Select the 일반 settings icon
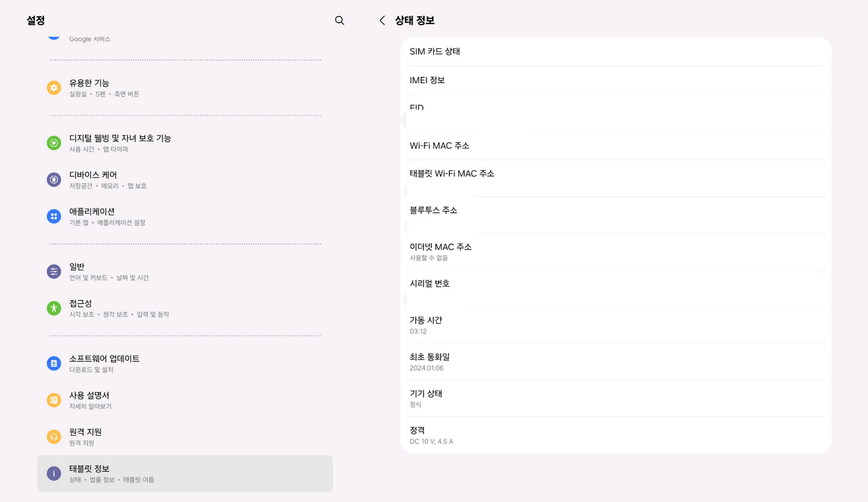This screenshot has width=868, height=502. pos(53,271)
